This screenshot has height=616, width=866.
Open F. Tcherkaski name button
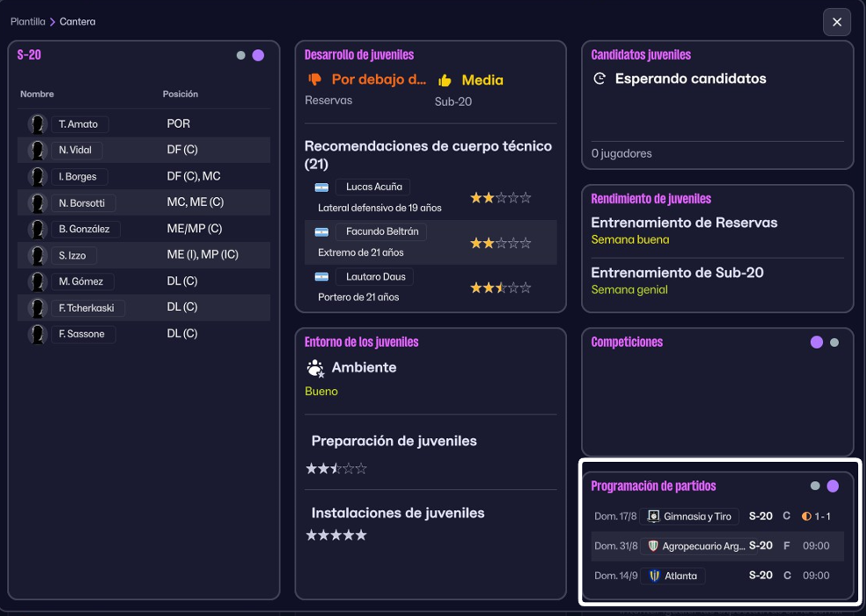click(88, 308)
